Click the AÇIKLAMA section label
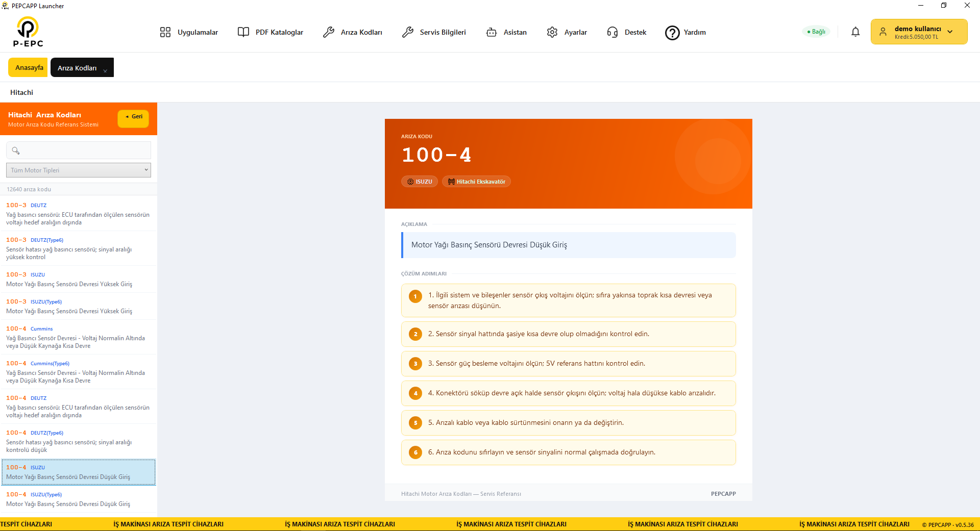980x531 pixels. click(414, 224)
